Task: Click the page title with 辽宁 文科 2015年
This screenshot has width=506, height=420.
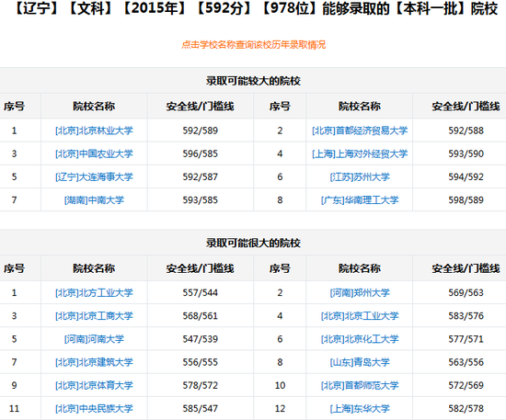Action: point(256,8)
